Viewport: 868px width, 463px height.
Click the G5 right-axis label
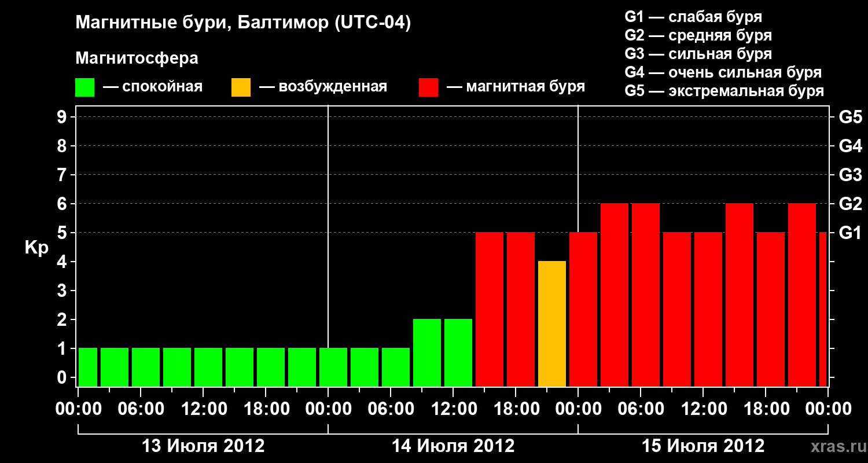click(850, 117)
